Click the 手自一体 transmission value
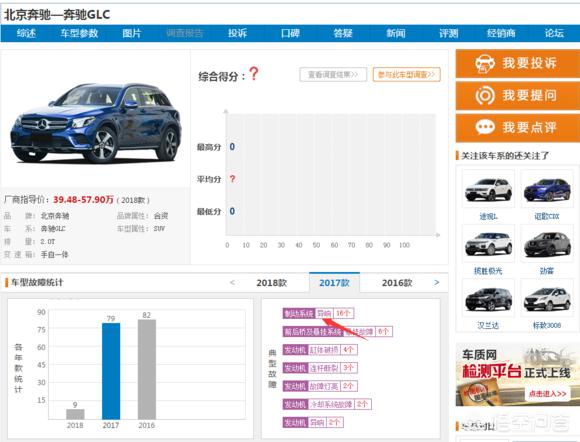This screenshot has height=442, width=580. (54, 254)
